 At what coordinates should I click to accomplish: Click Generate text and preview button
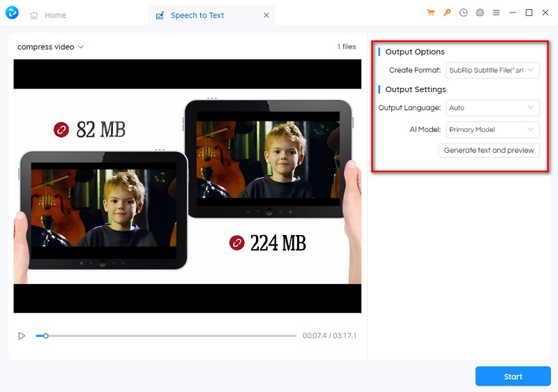489,151
